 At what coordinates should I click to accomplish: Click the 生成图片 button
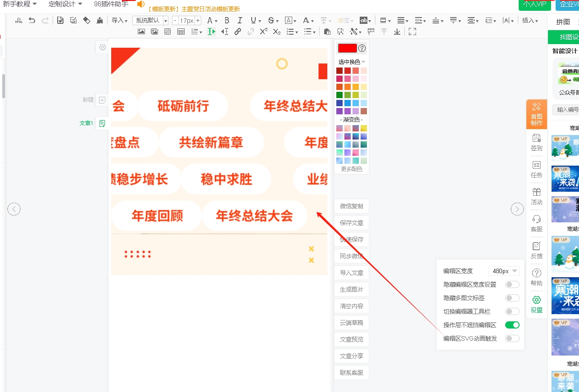[352, 289]
